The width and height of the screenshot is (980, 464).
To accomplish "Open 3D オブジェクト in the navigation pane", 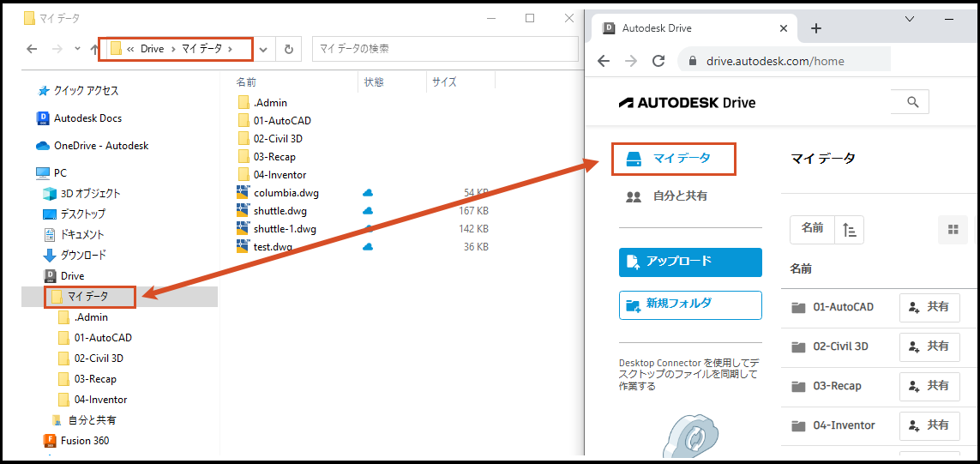I will pos(81,194).
